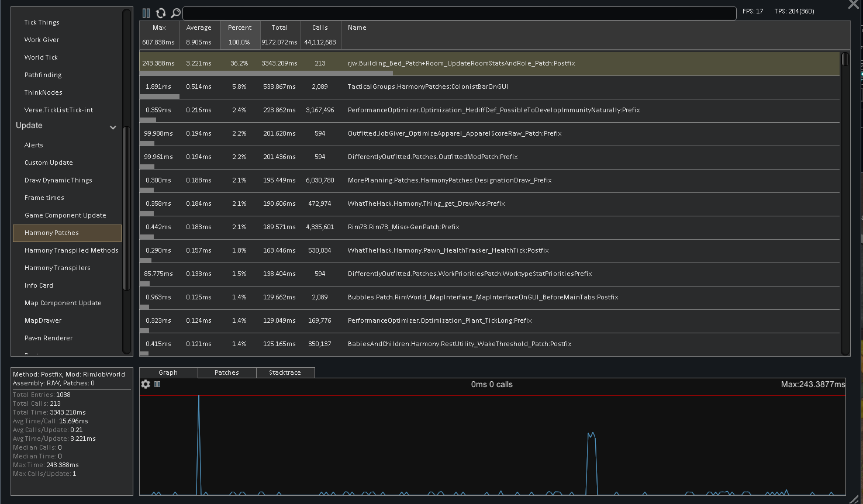
Task: Select Optimization_Plant_TickLong:Prefix row
Action: [489, 321]
